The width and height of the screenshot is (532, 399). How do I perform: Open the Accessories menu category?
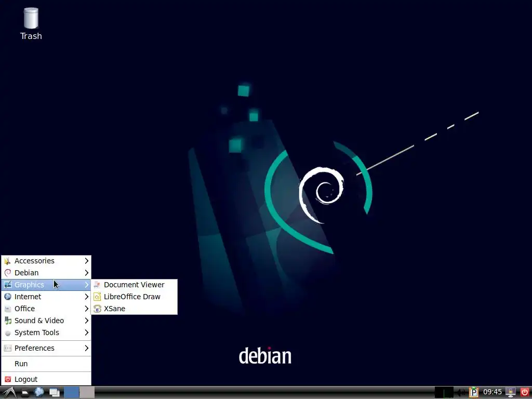tap(46, 261)
